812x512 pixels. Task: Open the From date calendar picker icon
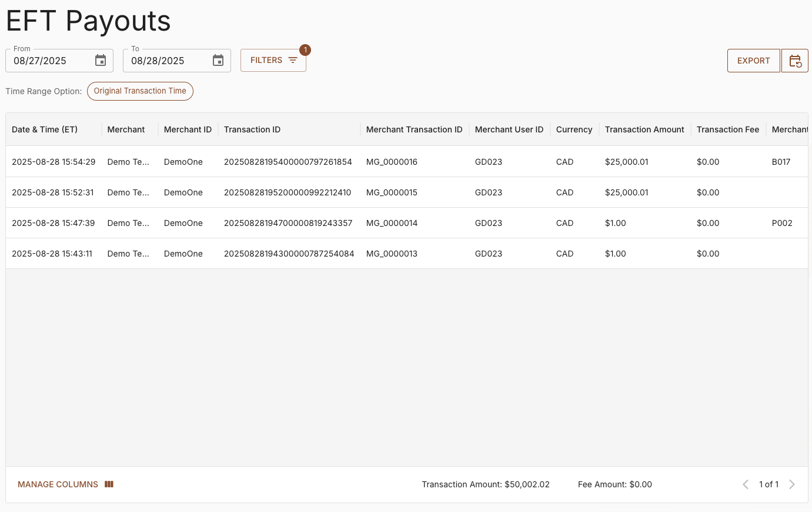(100, 60)
